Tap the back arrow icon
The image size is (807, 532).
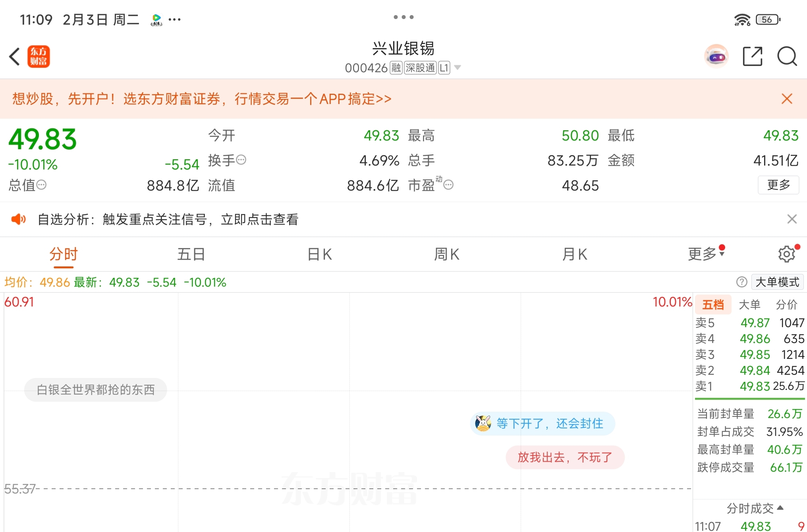pyautogui.click(x=15, y=56)
